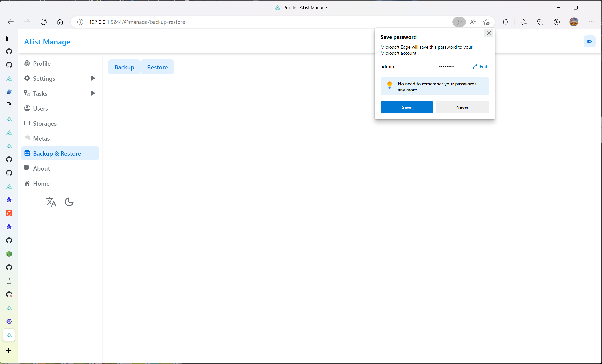
Task: Open the browser History icon
Action: tap(557, 22)
